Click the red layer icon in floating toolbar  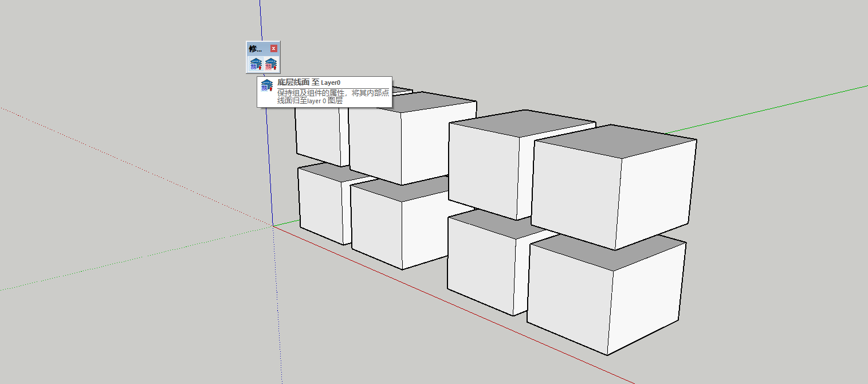pos(271,64)
